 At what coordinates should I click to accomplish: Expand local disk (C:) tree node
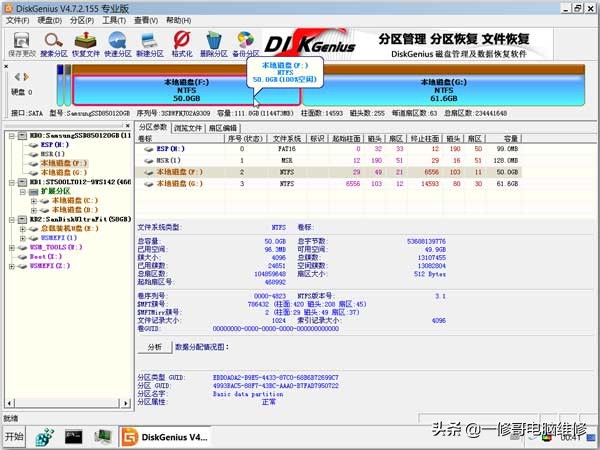(34, 201)
